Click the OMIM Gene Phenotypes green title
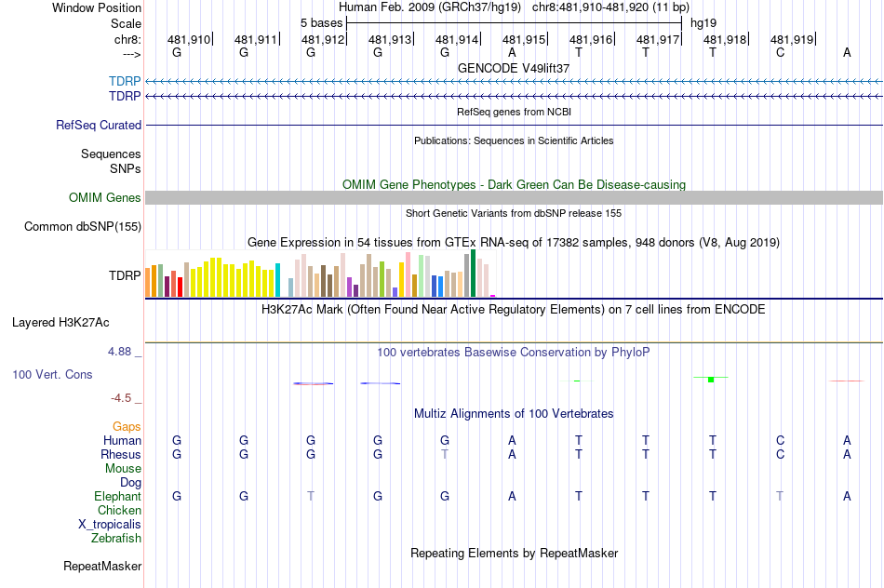Screen dimensions: 884x588 point(515,185)
